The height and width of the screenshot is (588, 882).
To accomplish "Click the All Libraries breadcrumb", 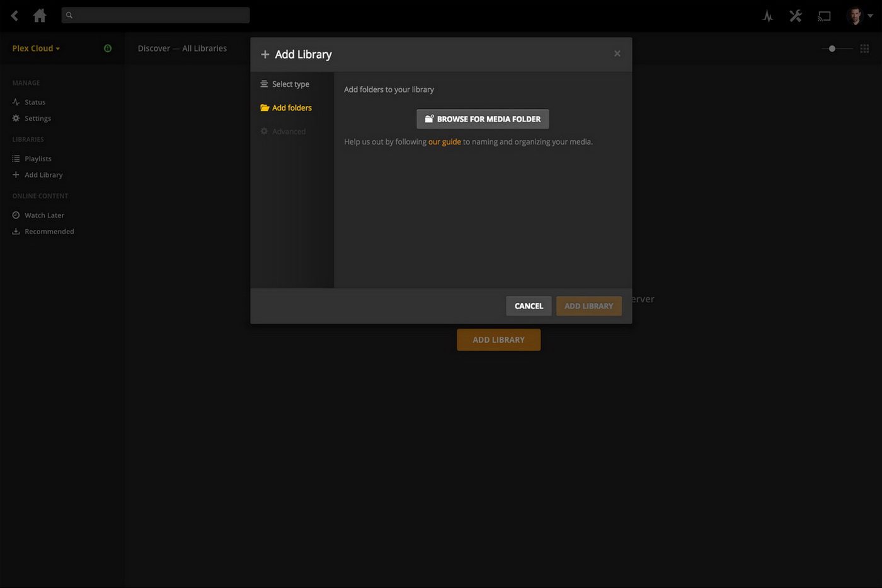I will [x=205, y=48].
